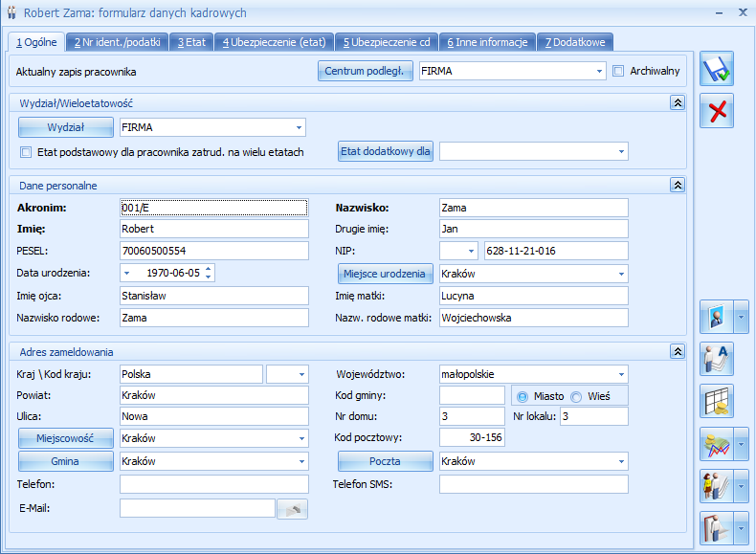Open the employee photo icon button
This screenshot has height=554, width=756.
[717, 317]
